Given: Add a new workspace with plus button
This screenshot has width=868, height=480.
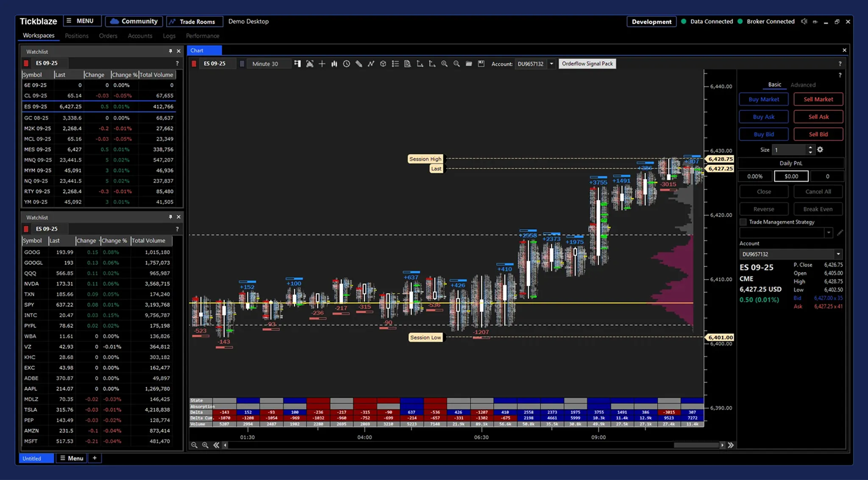Looking at the screenshot, I should 95,458.
